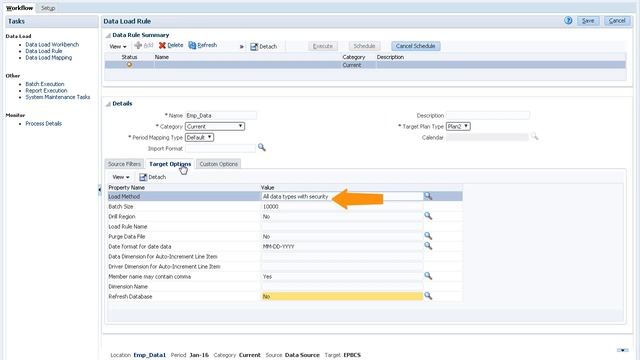This screenshot has height=360, width=640.
Task: Open View menu in Target Options
Action: [121, 177]
